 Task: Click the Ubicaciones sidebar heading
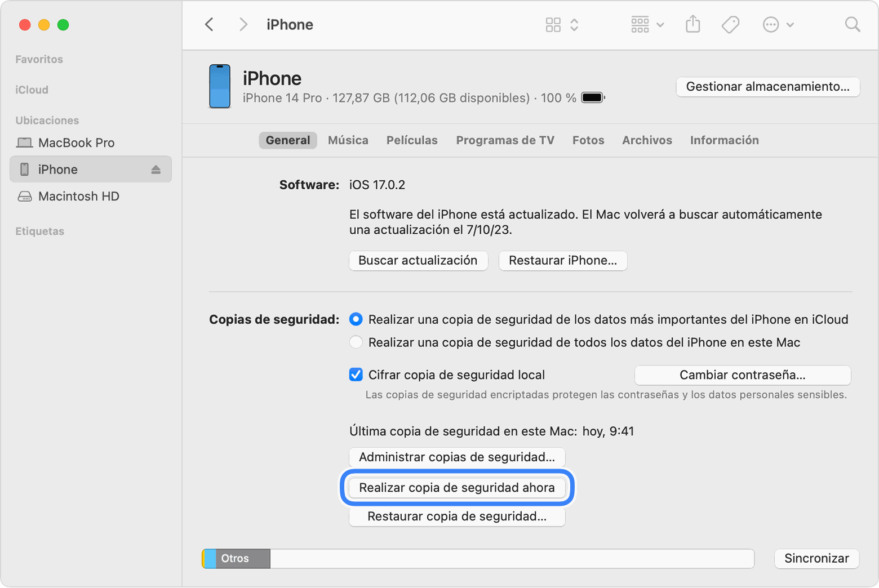47,120
